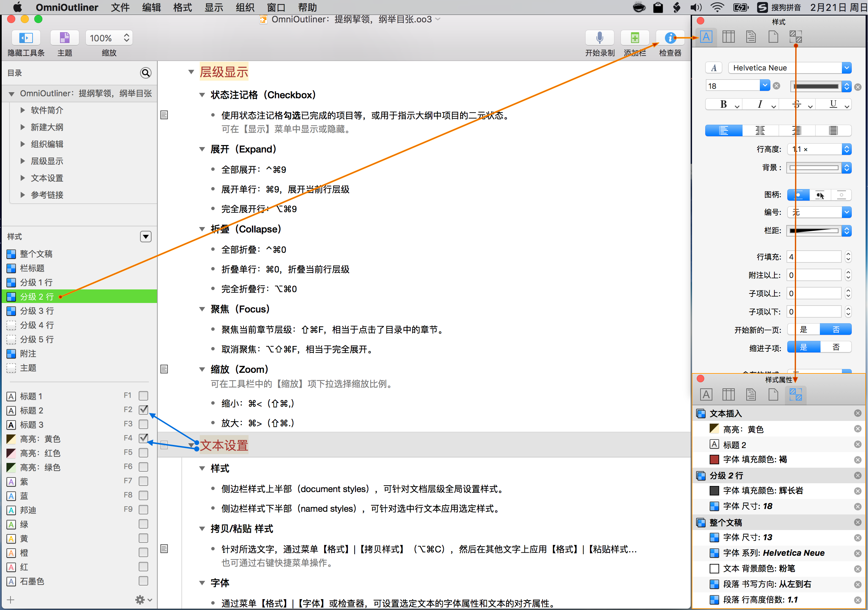Collapse the 层级显示 heading
Image resolution: width=868 pixels, height=610 pixels.
tap(191, 72)
